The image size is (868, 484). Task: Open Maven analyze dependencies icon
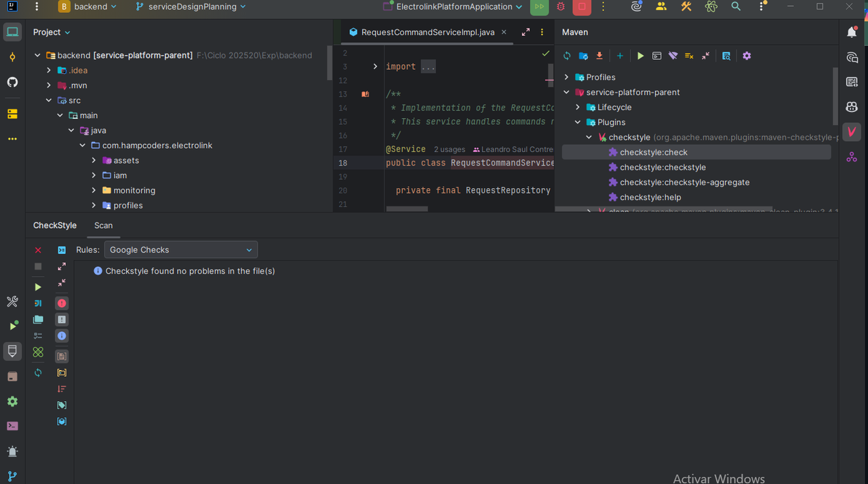tap(726, 56)
